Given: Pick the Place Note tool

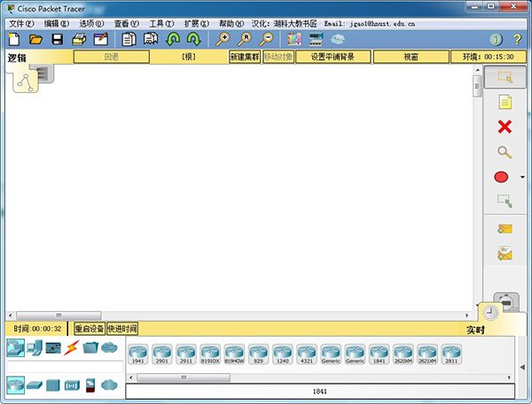Looking at the screenshot, I should click(505, 102).
